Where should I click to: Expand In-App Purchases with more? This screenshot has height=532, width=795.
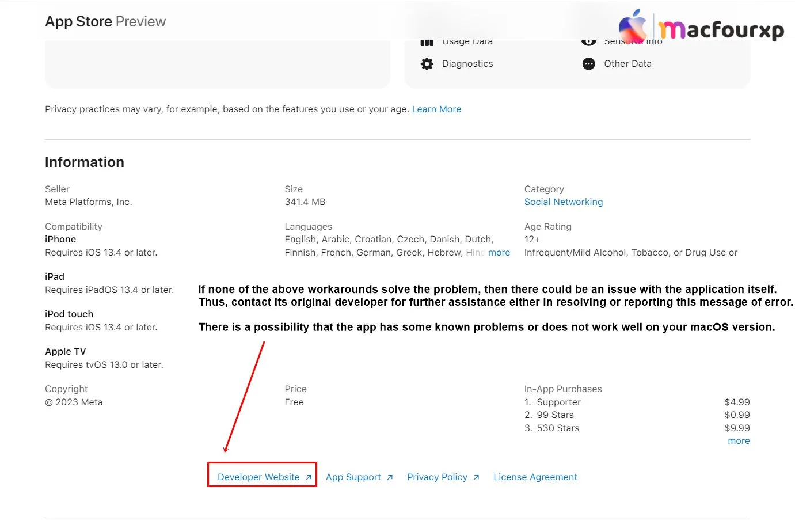click(739, 440)
